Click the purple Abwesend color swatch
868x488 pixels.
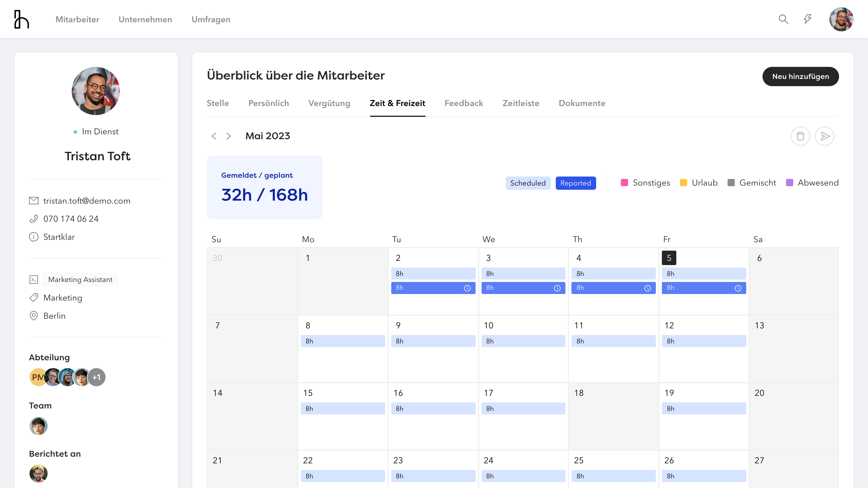789,183
